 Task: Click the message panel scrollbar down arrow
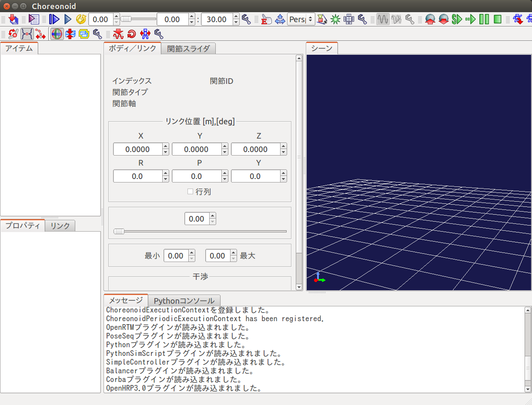point(528,389)
